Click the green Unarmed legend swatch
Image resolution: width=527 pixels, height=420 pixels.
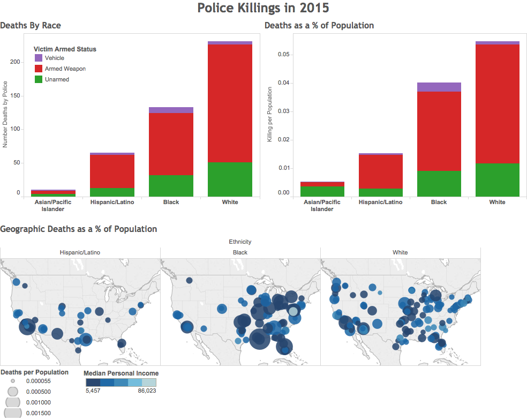pos(39,79)
